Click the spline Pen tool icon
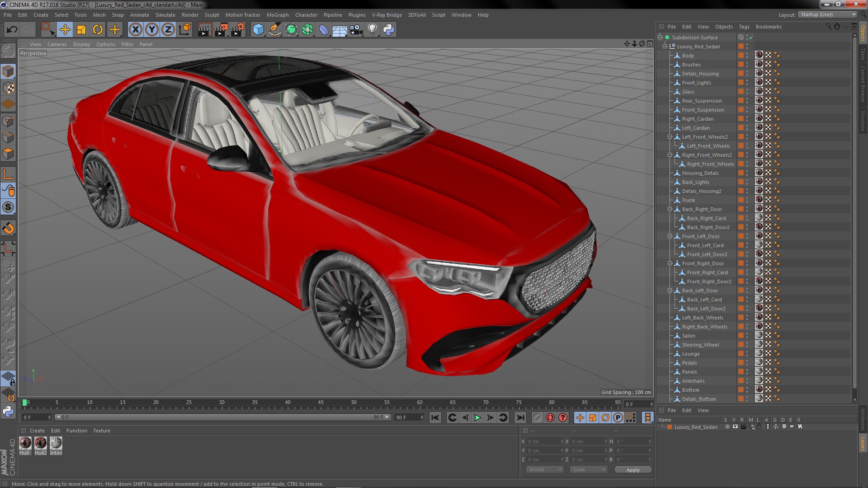Screen dimensions: 868x488 click(x=274, y=30)
